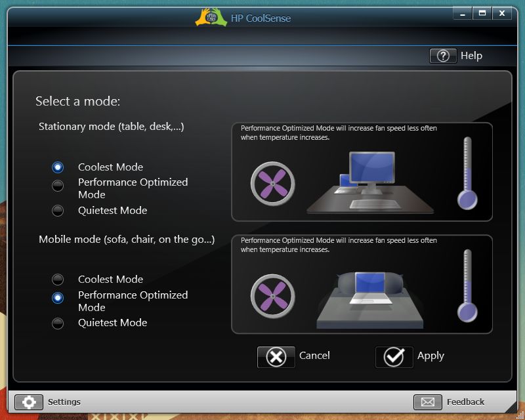Screen dimensions: 525x420
Task: Select Quietest Mode under Stationary mode
Action: coord(58,211)
